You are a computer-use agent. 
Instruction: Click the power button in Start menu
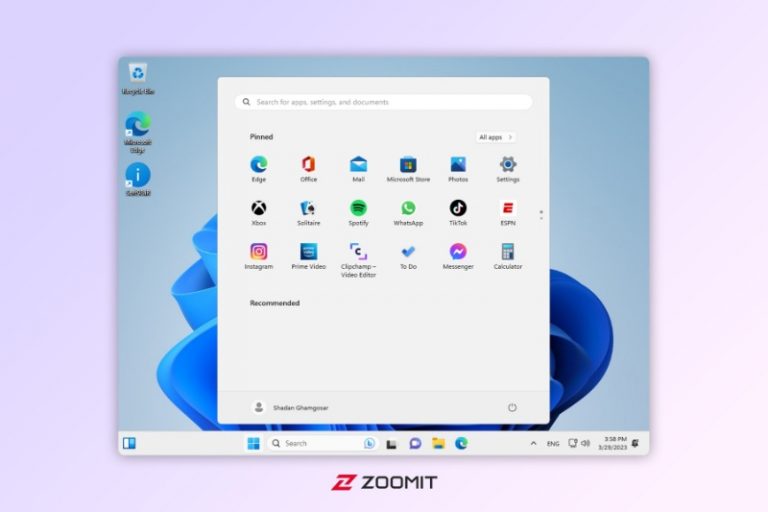pyautogui.click(x=512, y=408)
